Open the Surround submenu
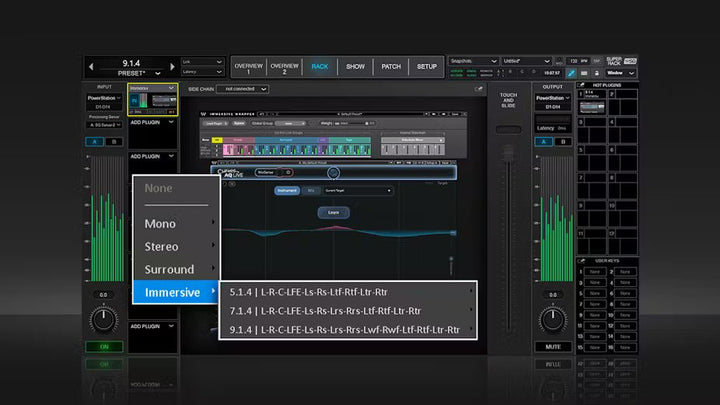Viewport: 720px width, 405px height. (176, 270)
